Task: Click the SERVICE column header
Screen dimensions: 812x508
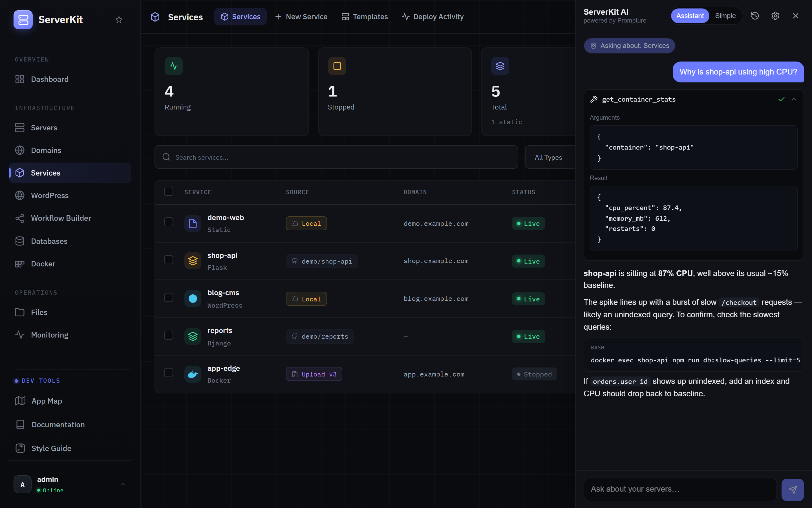Action: [x=198, y=192]
